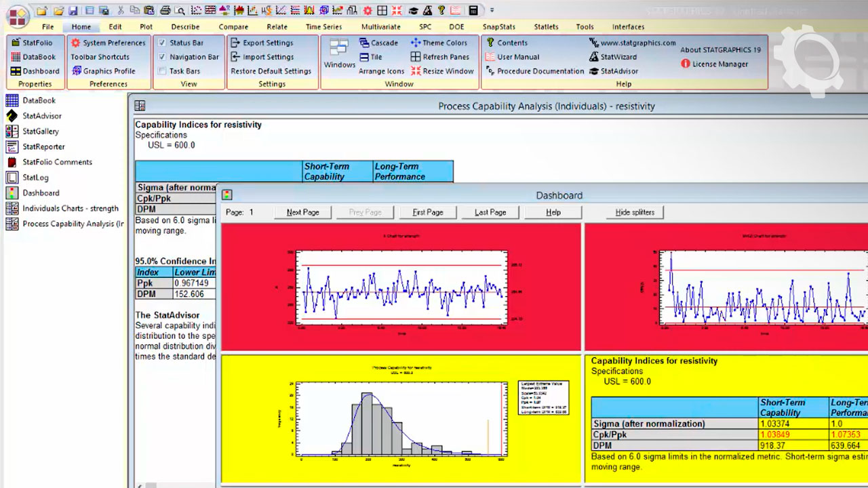
Task: Open Graphics Profile preferences
Action: coord(103,71)
